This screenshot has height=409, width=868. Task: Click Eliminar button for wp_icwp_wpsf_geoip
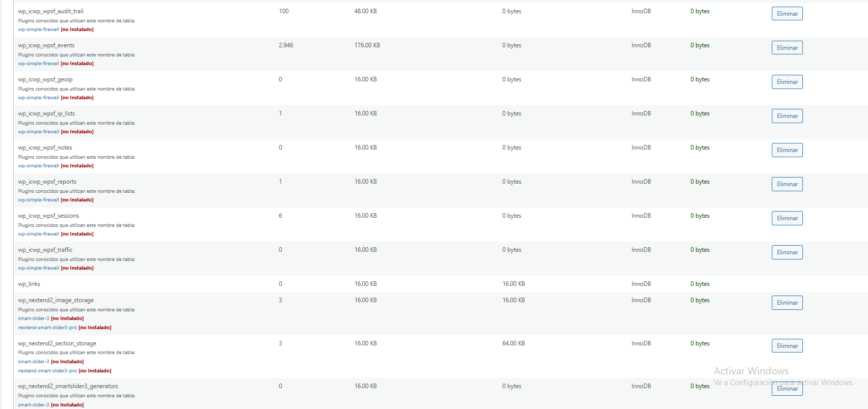[787, 82]
